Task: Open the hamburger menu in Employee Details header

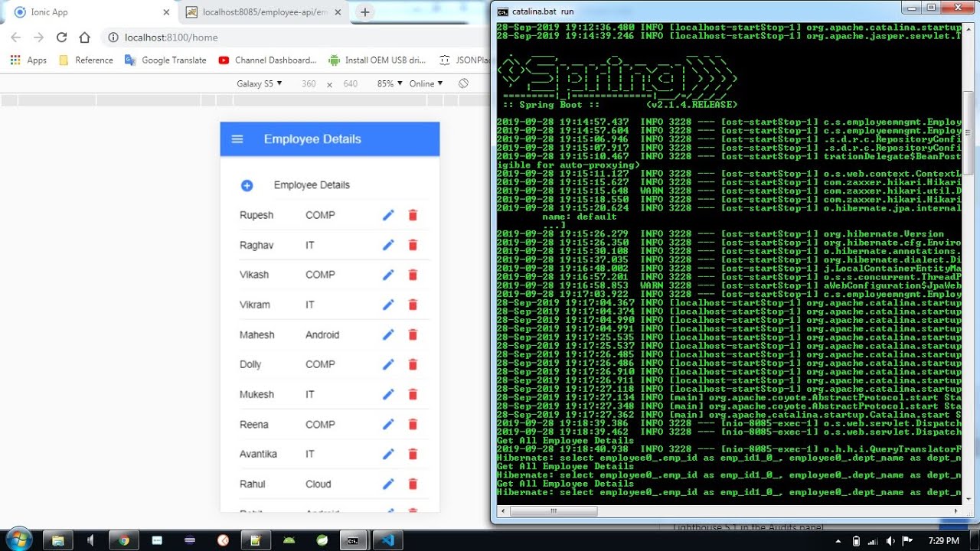Action: (x=237, y=139)
